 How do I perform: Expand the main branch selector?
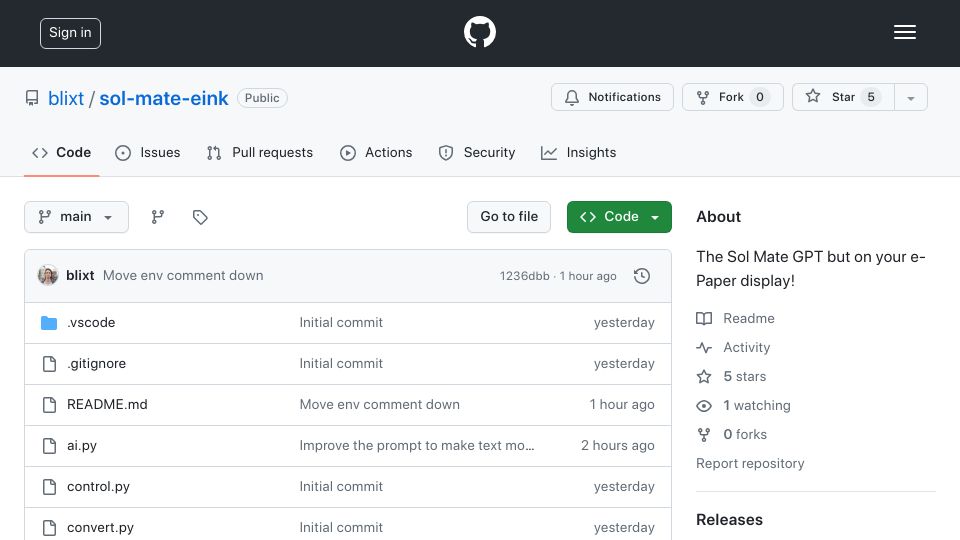tap(77, 217)
